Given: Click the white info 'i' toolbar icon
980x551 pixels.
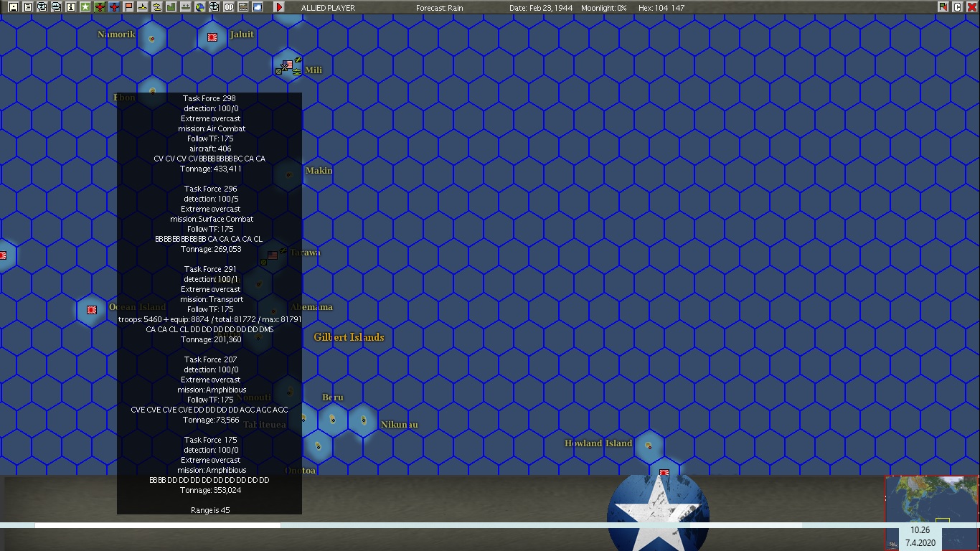Looking at the screenshot, I should pos(71,7).
